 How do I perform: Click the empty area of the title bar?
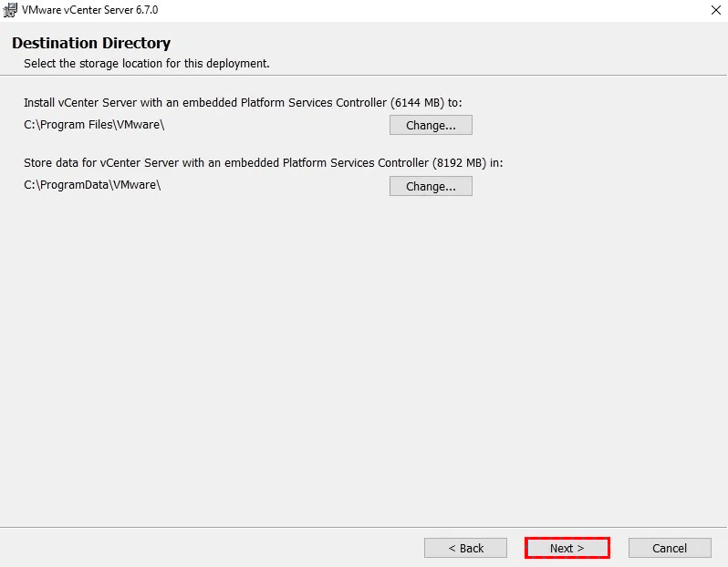point(411,10)
